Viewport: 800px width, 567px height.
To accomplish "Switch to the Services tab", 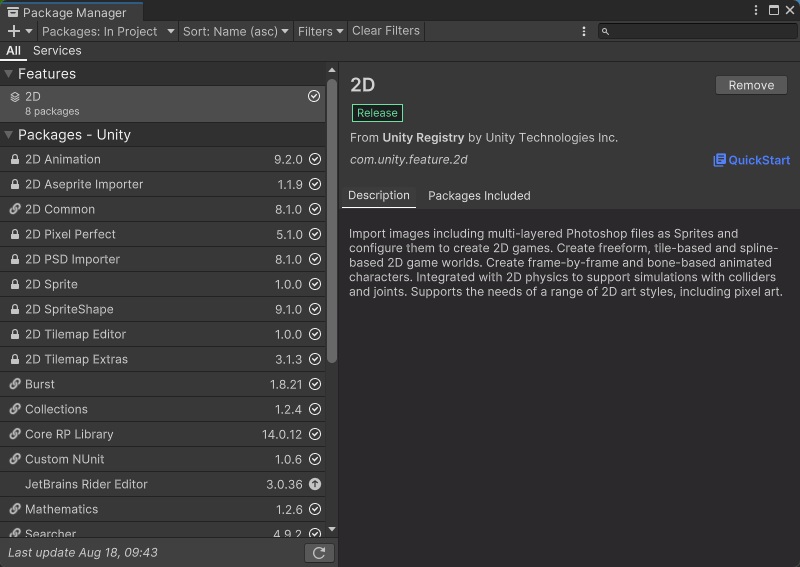I will click(57, 51).
